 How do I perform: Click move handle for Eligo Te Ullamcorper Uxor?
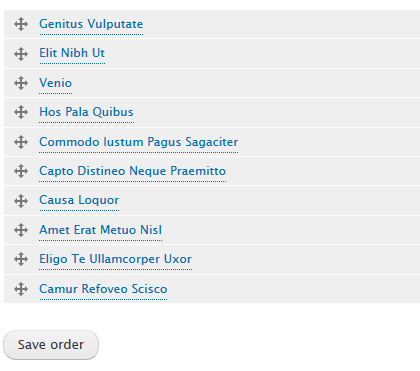point(21,259)
